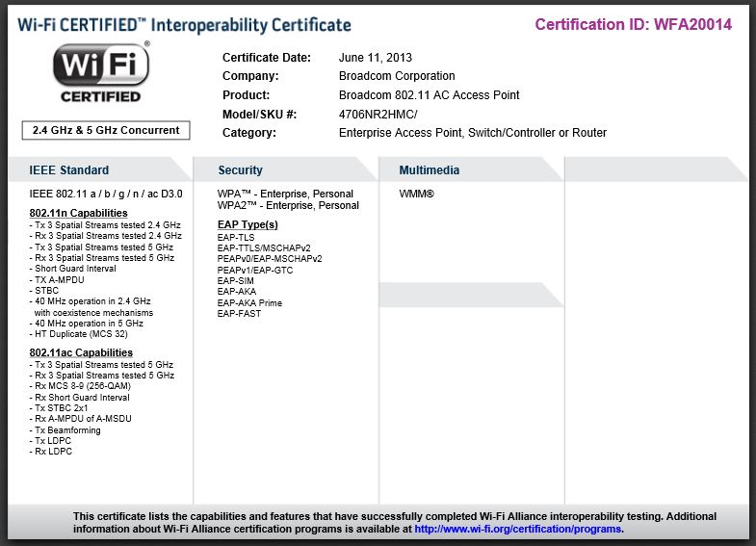Image resolution: width=756 pixels, height=546 pixels.
Task: Select the EAP-TTLS/MSCHAPv2 entry
Action: pos(264,248)
